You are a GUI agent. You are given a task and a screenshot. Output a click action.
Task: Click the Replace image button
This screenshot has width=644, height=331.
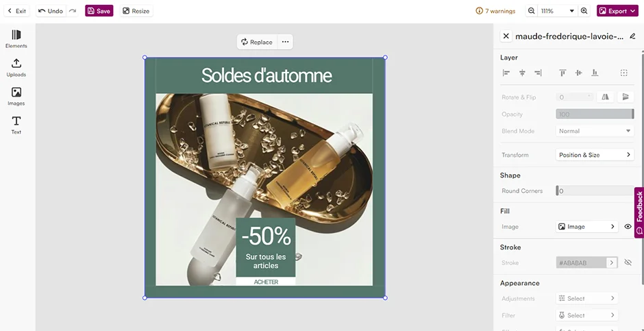coord(257,42)
